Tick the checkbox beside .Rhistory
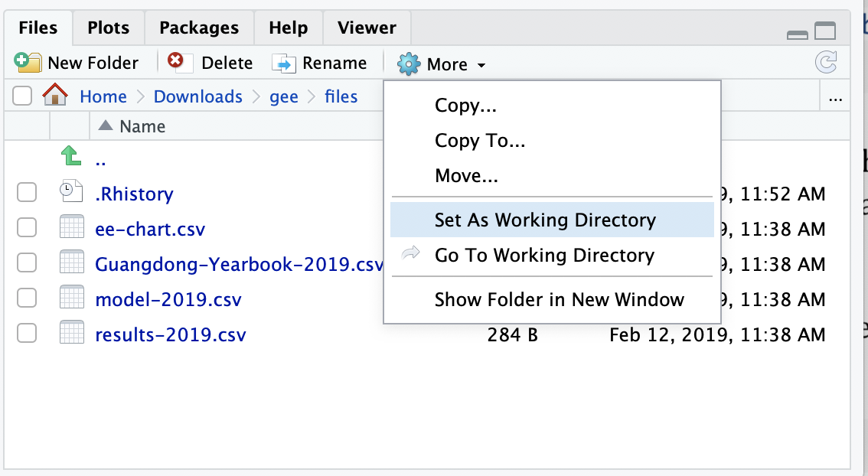 pos(27,193)
